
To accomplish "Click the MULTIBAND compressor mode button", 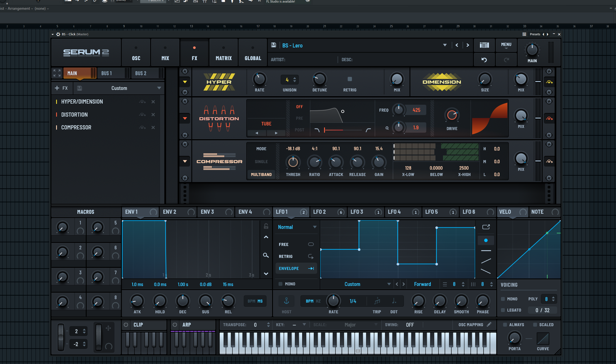I will (261, 174).
